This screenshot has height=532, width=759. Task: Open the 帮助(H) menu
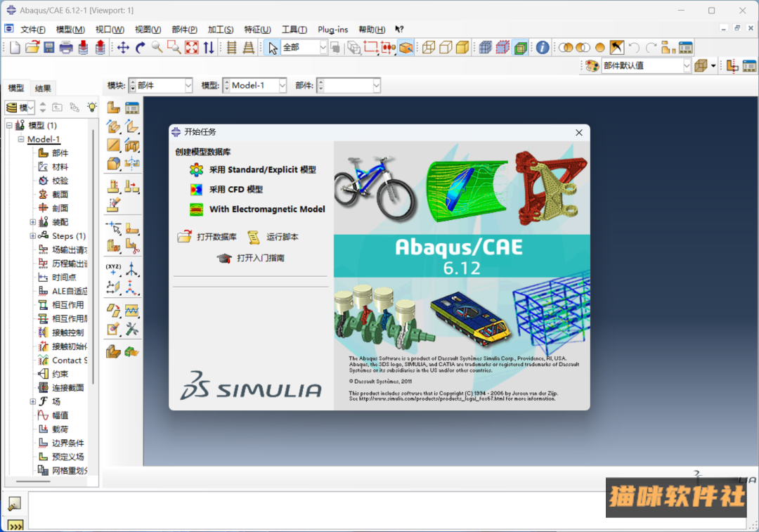pos(372,30)
